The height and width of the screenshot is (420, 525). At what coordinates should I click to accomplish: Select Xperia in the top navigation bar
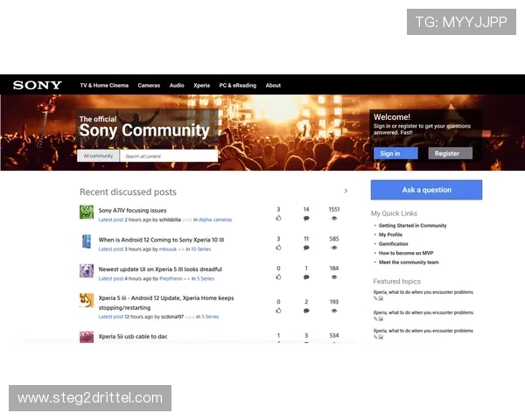pyautogui.click(x=201, y=86)
